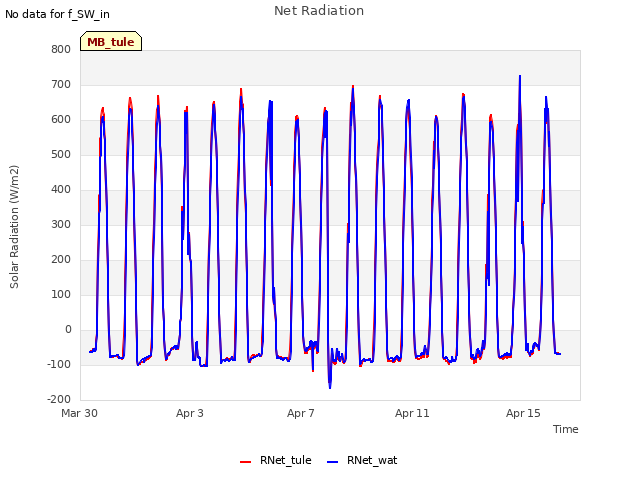Toggle the RNet_tule legend entry
The image size is (640, 480).
tap(276, 460)
